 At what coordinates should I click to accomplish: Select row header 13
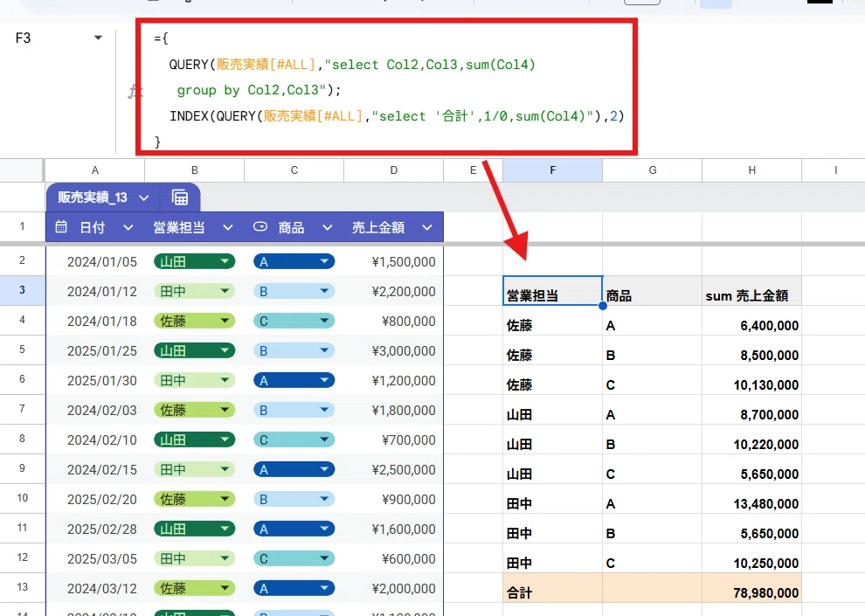22,587
